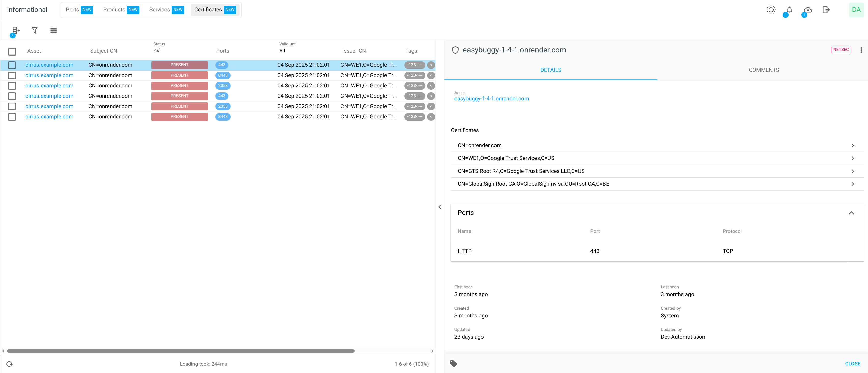Check the first cirrus.example.com row checkbox
Viewport: 868px width, 373px height.
point(12,65)
